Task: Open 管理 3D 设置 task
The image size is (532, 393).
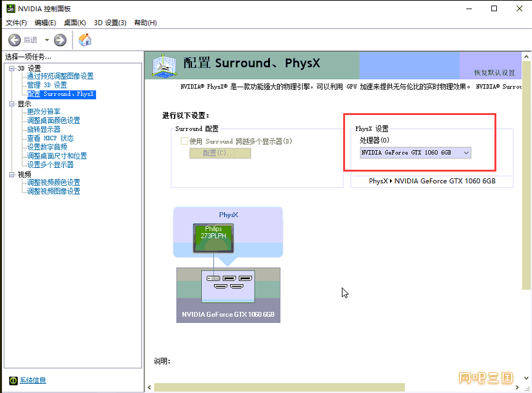Action: click(47, 85)
